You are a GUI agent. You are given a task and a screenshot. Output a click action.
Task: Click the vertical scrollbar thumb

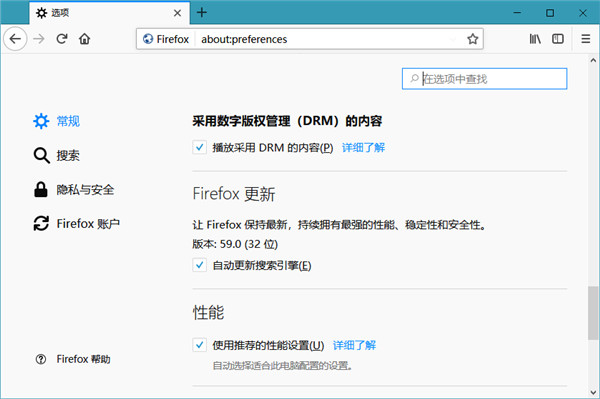point(593,313)
